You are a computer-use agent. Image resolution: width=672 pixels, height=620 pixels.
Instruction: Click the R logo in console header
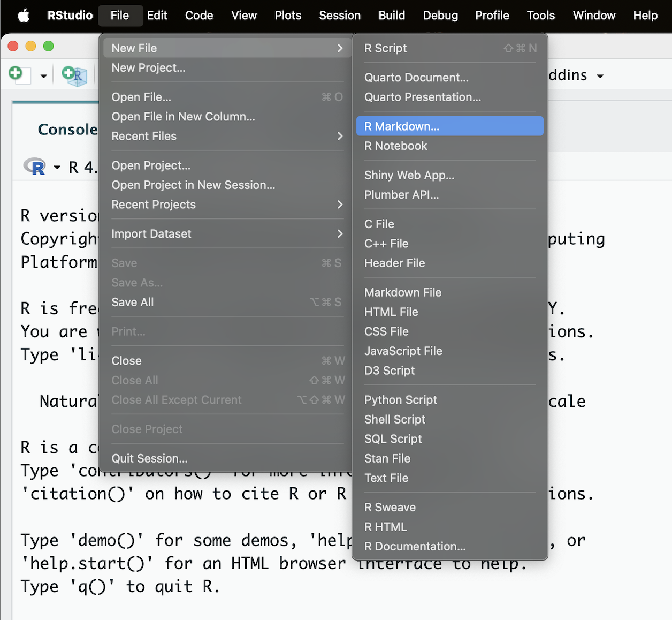pos(35,167)
